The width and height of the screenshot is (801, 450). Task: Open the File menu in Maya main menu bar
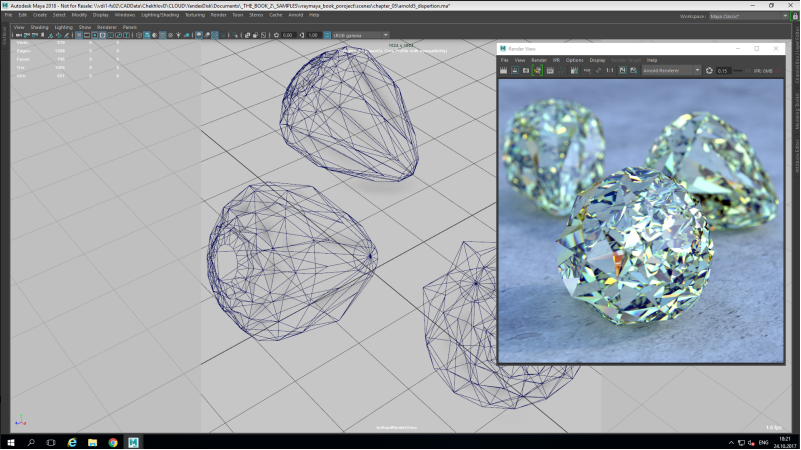coord(8,15)
